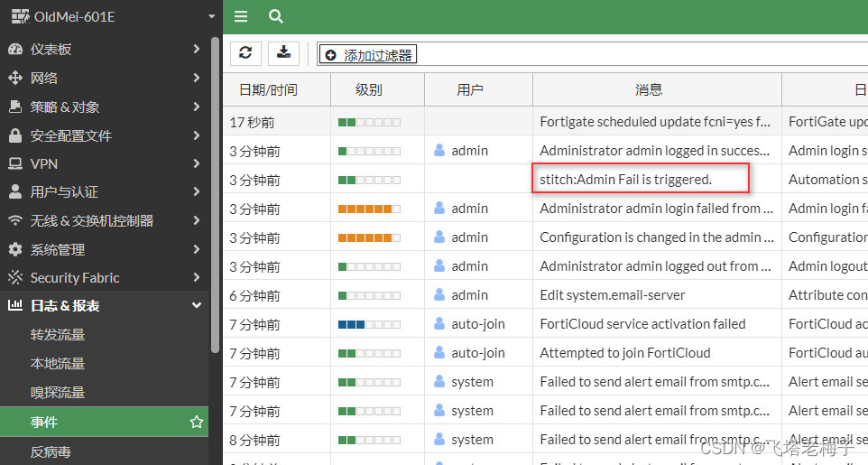
Task: Expand the 用户与认证 chevron
Action: click(197, 191)
